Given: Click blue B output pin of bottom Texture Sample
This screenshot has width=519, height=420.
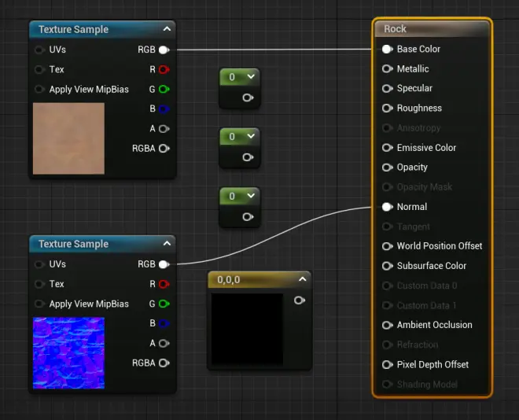Looking at the screenshot, I should pyautogui.click(x=164, y=323).
